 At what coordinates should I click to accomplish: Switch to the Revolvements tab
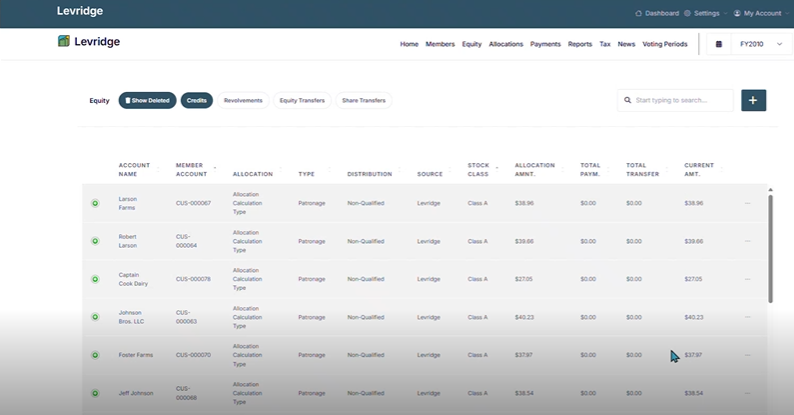243,100
